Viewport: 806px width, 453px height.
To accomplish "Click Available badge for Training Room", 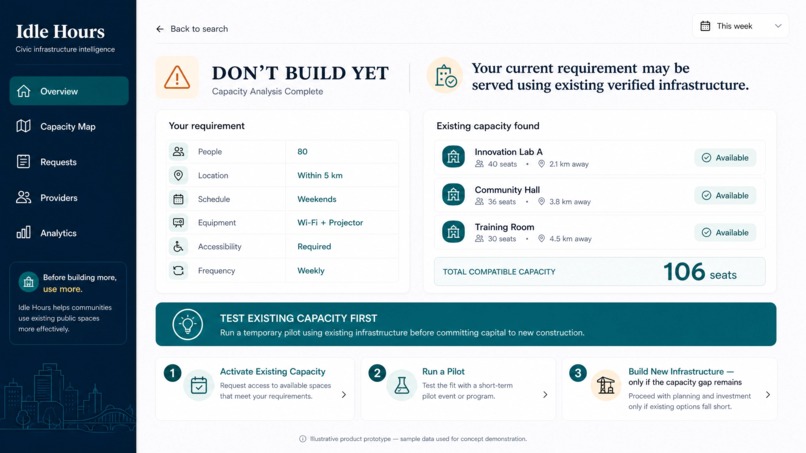I will [725, 232].
